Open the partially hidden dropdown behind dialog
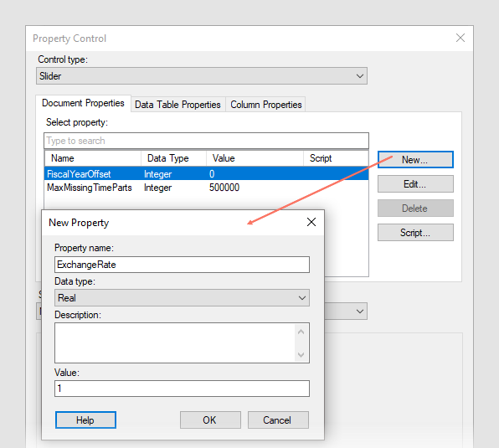This screenshot has height=448, width=499. tap(346, 312)
